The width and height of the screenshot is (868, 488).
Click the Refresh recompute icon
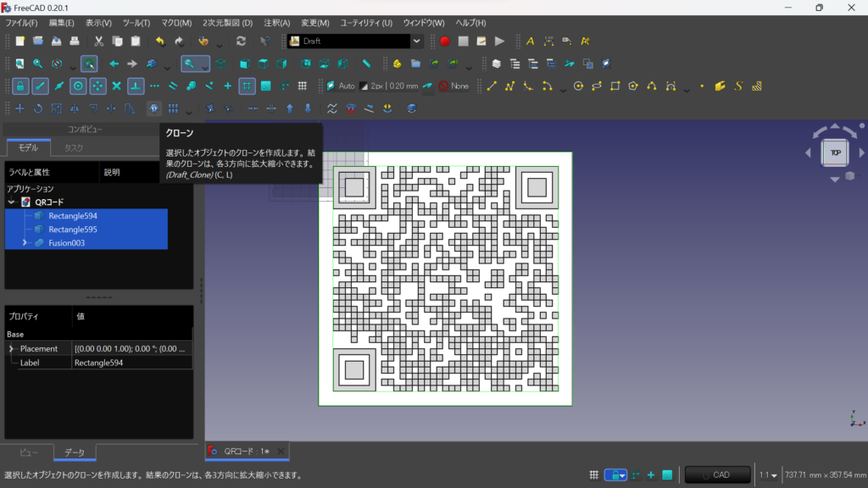coord(241,41)
